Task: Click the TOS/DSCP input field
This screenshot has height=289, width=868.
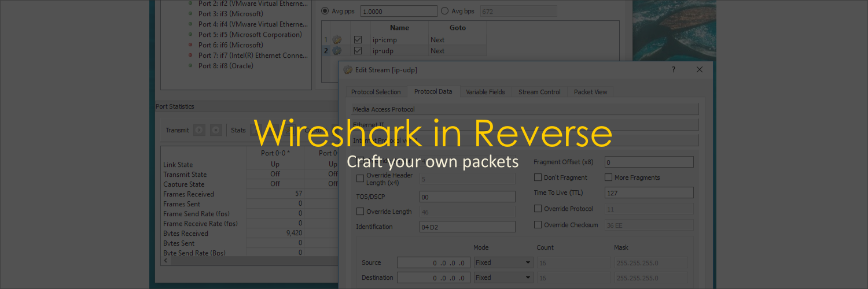Action: pos(467,197)
